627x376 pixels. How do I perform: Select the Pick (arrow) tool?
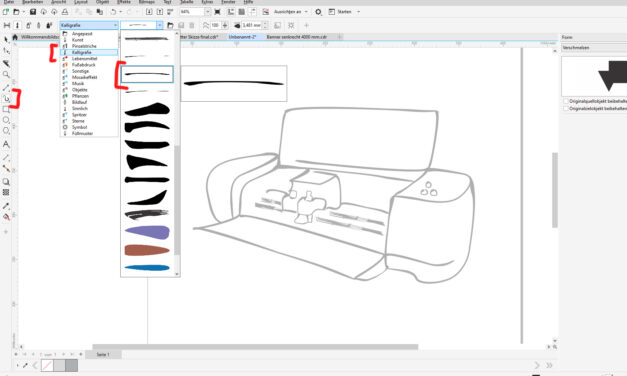pos(6,39)
